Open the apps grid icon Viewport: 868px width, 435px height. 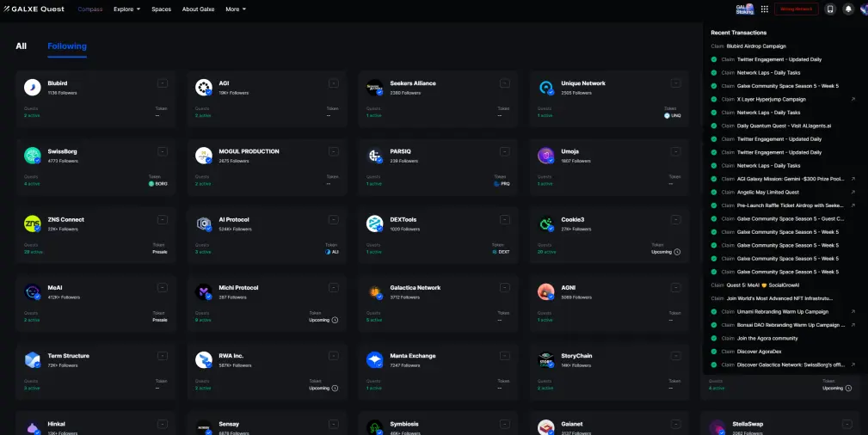pos(765,9)
